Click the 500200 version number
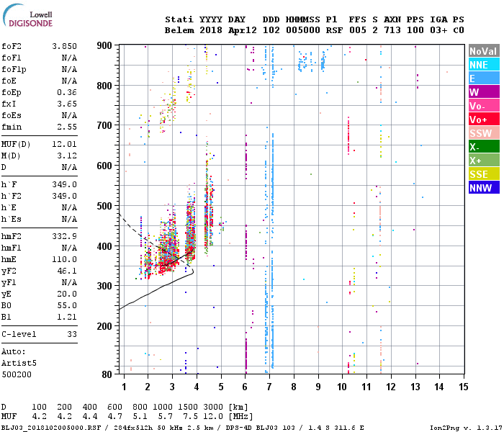The height and width of the screenshot is (432, 504). point(17,374)
